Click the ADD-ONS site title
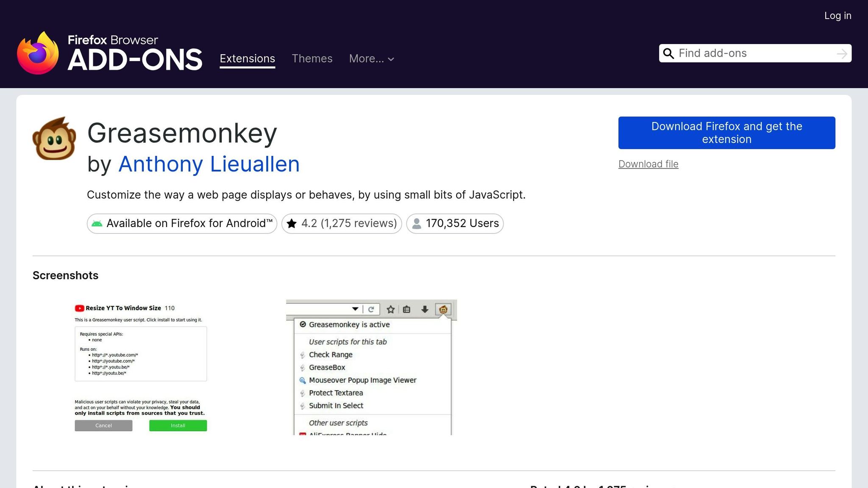Screen dimensions: 868x488 click(x=135, y=59)
